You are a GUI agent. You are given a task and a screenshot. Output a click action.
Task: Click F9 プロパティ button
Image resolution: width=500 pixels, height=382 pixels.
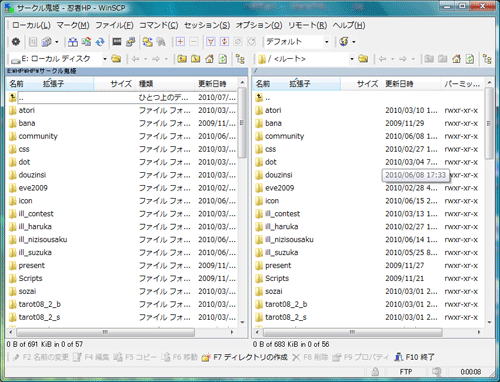(361, 357)
